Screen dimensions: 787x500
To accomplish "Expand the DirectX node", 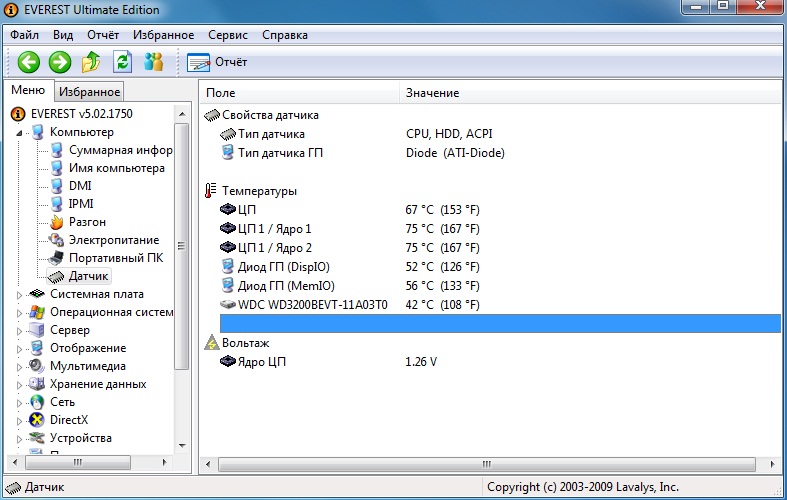I will click(x=20, y=421).
